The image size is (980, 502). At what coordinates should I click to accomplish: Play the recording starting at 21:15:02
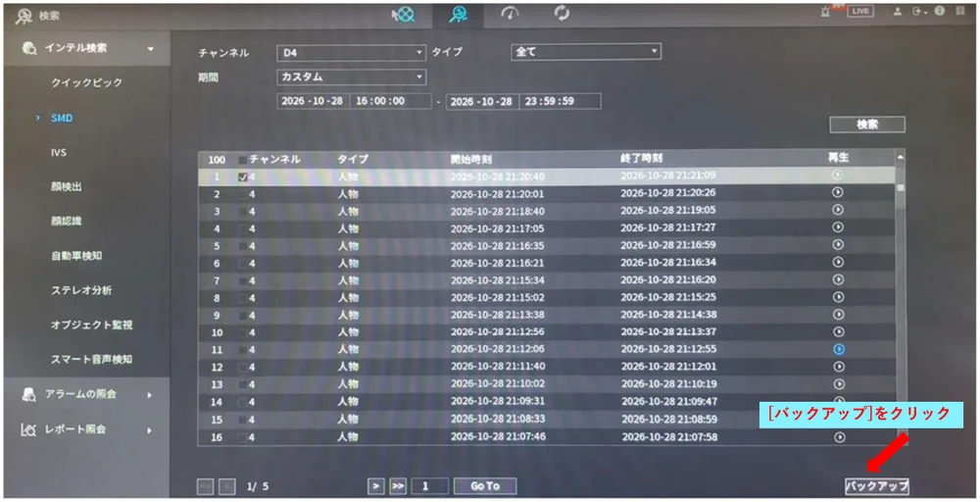[838, 298]
